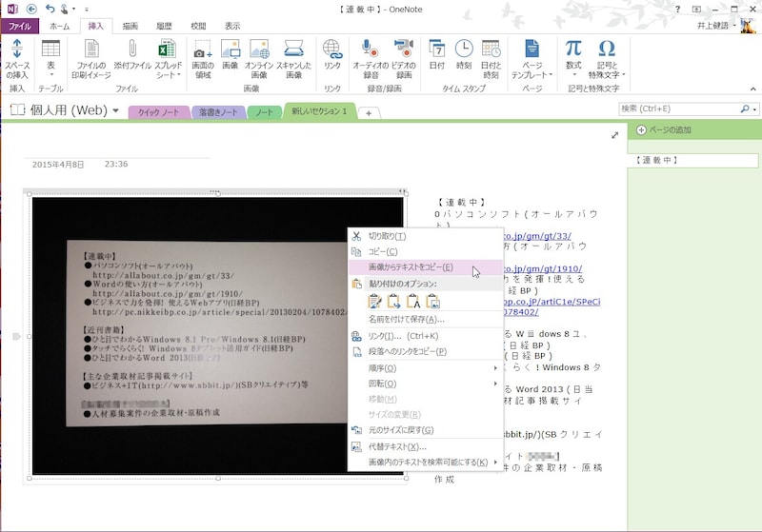Click the touch mode hand icon
The height and width of the screenshot is (532, 762).
65,9
